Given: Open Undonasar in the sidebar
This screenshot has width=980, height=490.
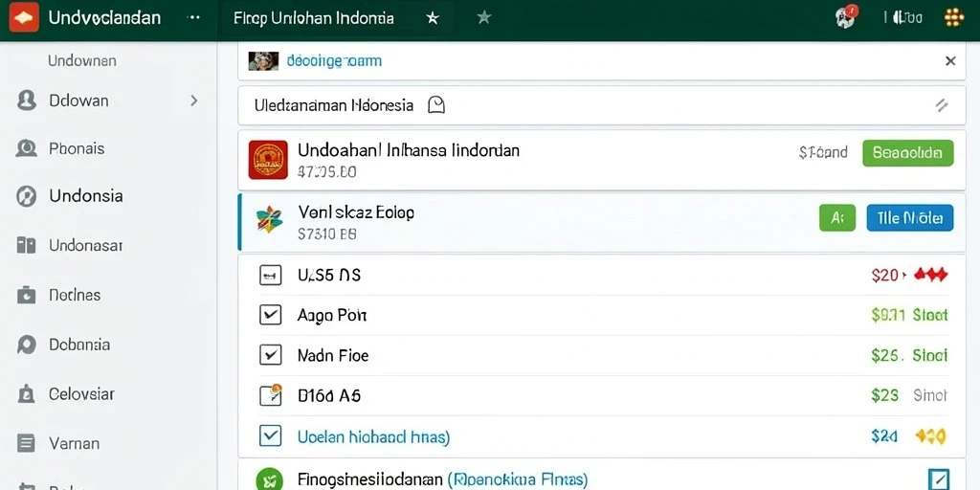Looking at the screenshot, I should point(85,246).
